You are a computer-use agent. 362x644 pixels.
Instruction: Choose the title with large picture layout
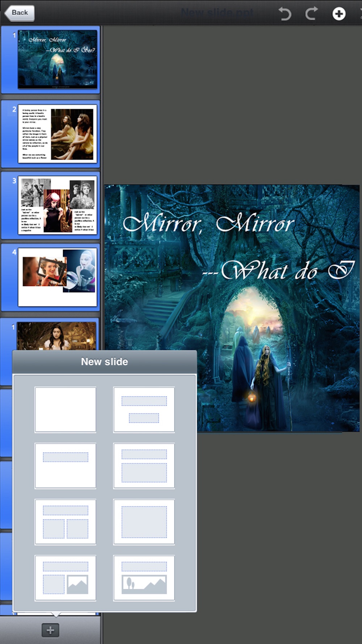(144, 578)
